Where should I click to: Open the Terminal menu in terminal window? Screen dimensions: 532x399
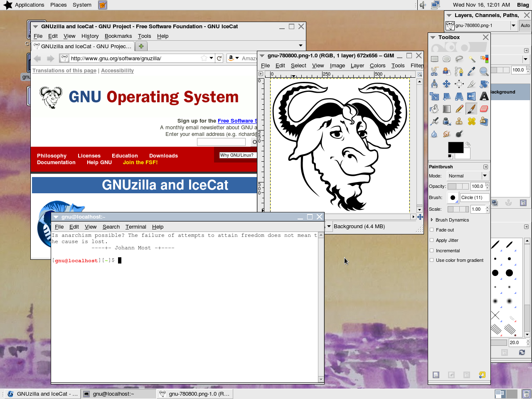135,227
